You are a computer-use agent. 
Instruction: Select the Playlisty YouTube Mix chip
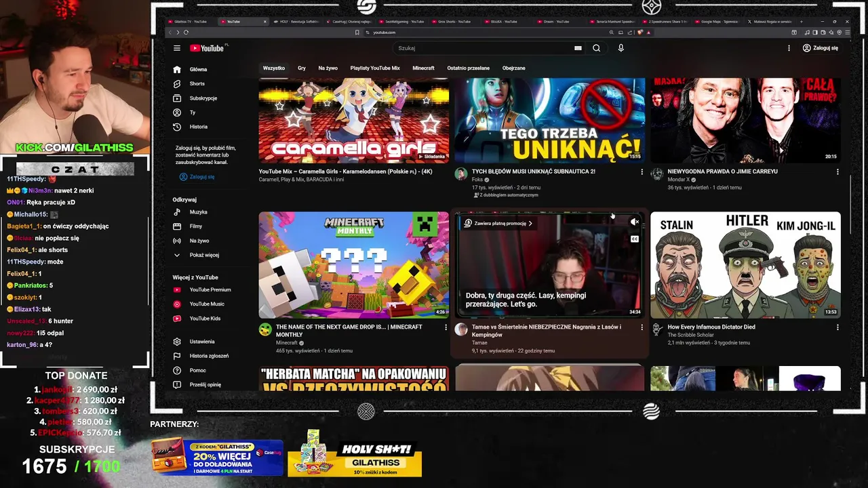pos(375,68)
